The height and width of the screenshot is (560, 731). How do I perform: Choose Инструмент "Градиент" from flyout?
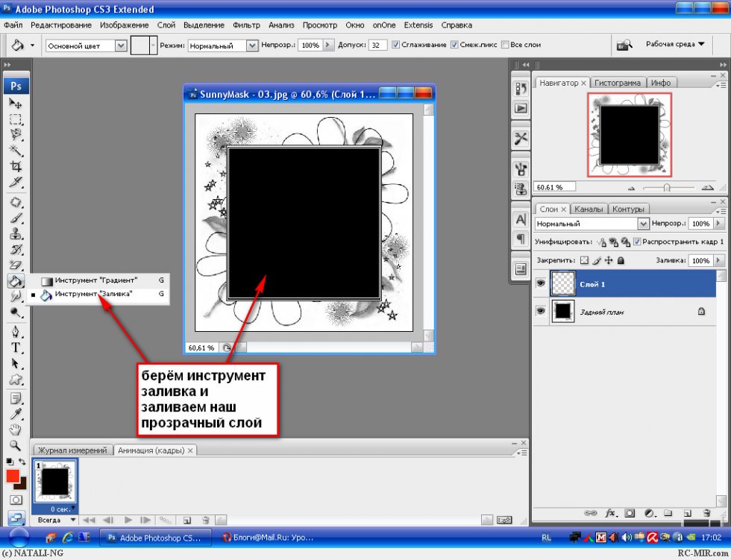tap(98, 280)
